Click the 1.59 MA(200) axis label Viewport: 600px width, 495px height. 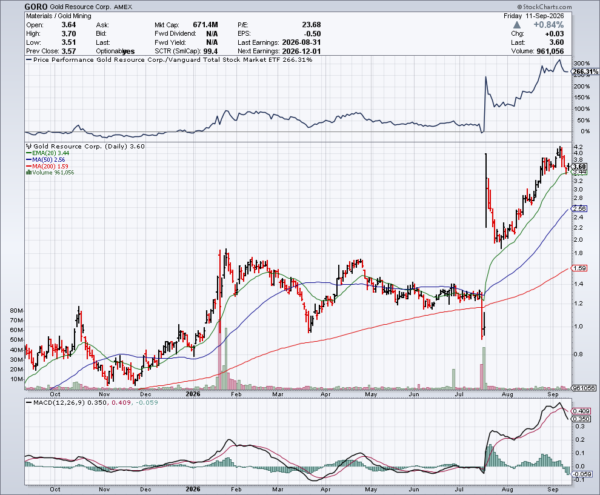click(580, 268)
